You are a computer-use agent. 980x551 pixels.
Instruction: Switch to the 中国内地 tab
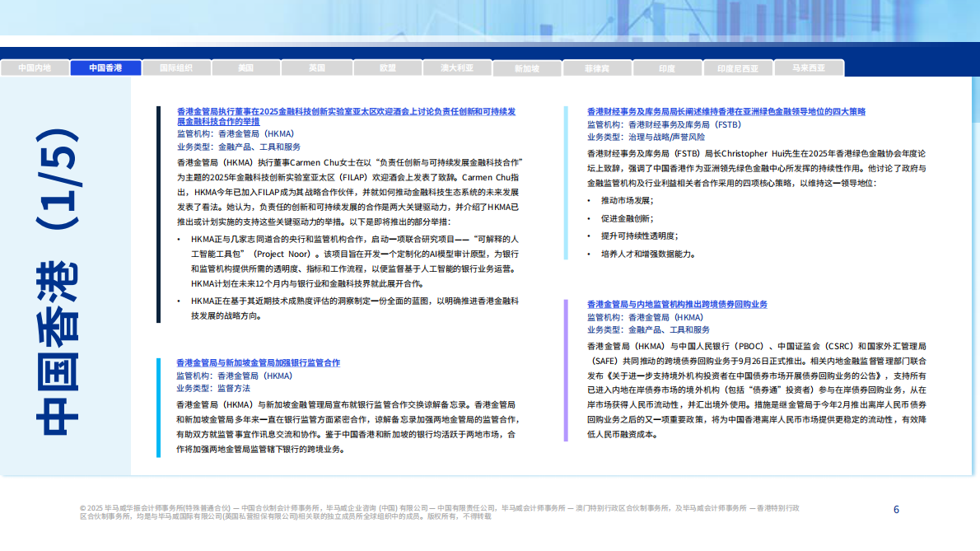point(35,68)
